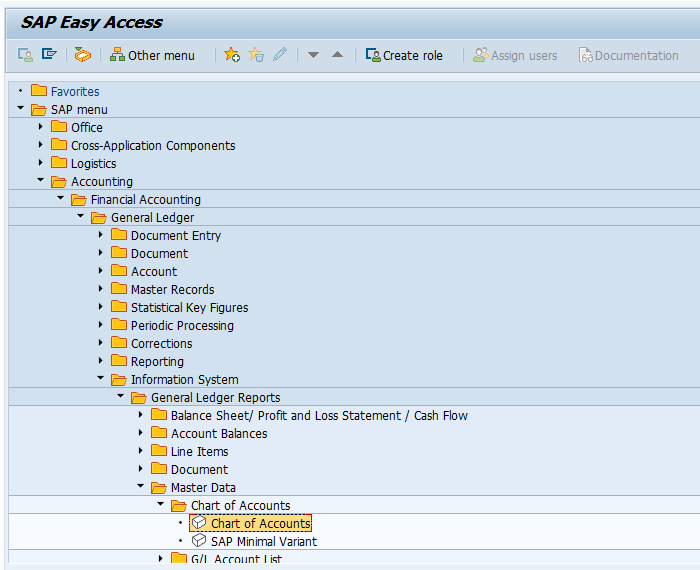Expand the Corrections folder arrow
The height and width of the screenshot is (570, 700).
click(100, 342)
